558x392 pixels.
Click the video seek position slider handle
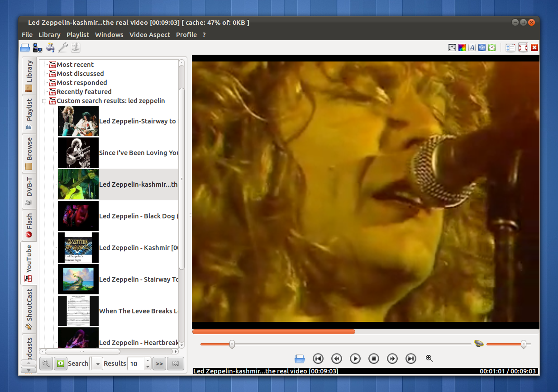[x=232, y=344]
